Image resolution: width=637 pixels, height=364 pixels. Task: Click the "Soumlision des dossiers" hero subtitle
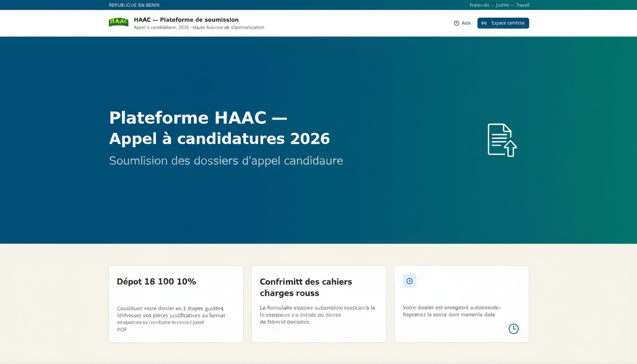tap(226, 161)
